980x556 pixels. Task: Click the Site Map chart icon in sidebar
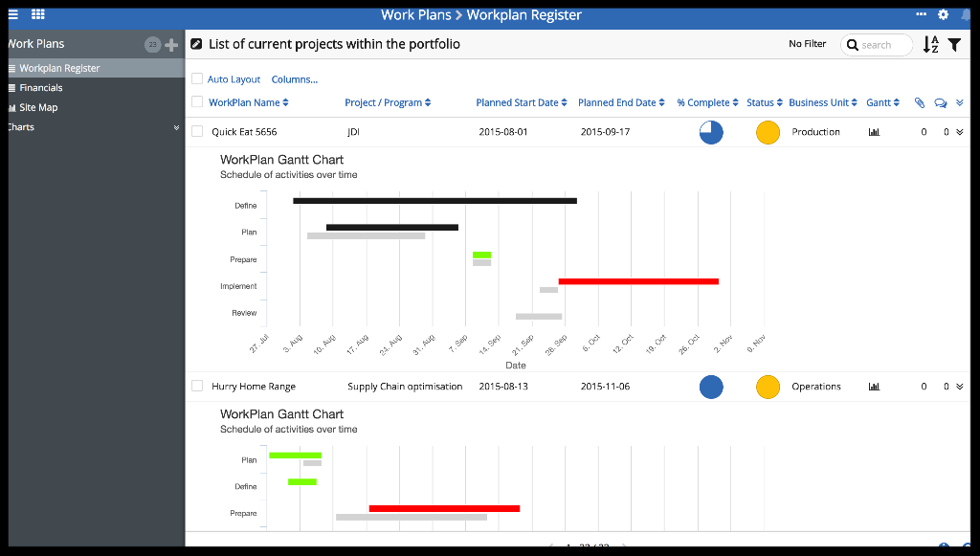11,107
